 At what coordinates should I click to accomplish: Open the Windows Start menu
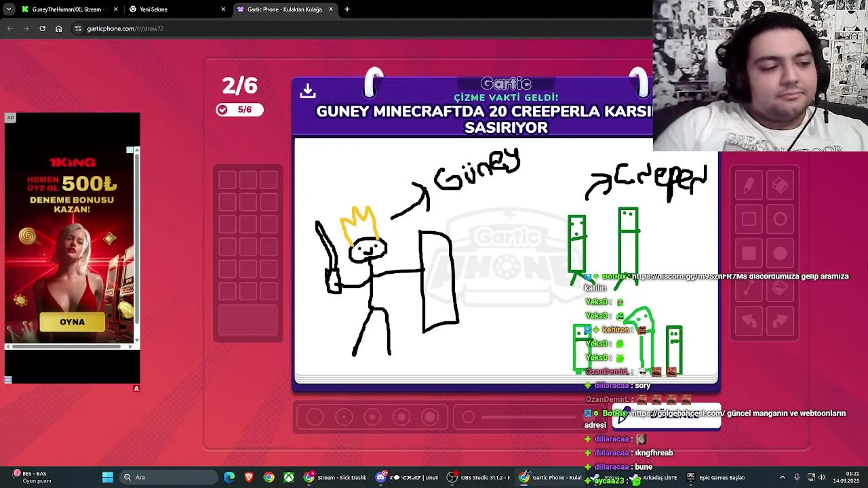point(108,477)
